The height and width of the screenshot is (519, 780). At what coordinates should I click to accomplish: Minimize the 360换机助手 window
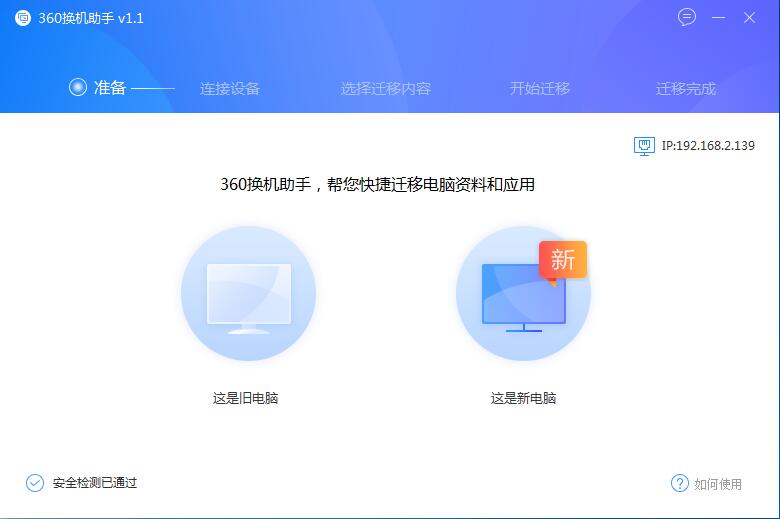[x=718, y=17]
